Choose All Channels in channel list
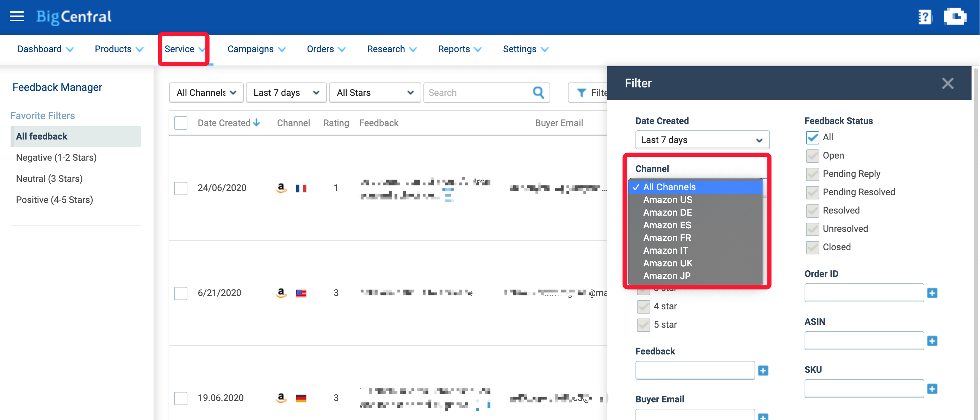This screenshot has height=420, width=980. coord(695,187)
